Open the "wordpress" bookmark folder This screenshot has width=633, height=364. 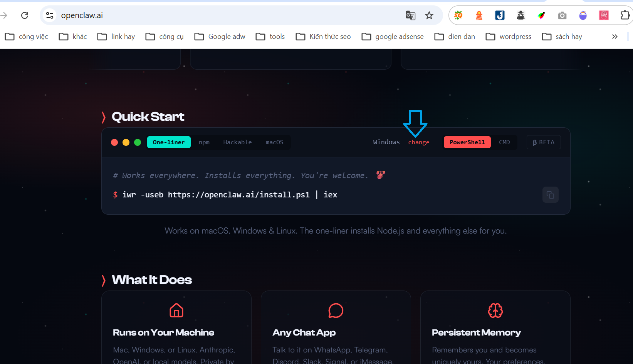509,37
